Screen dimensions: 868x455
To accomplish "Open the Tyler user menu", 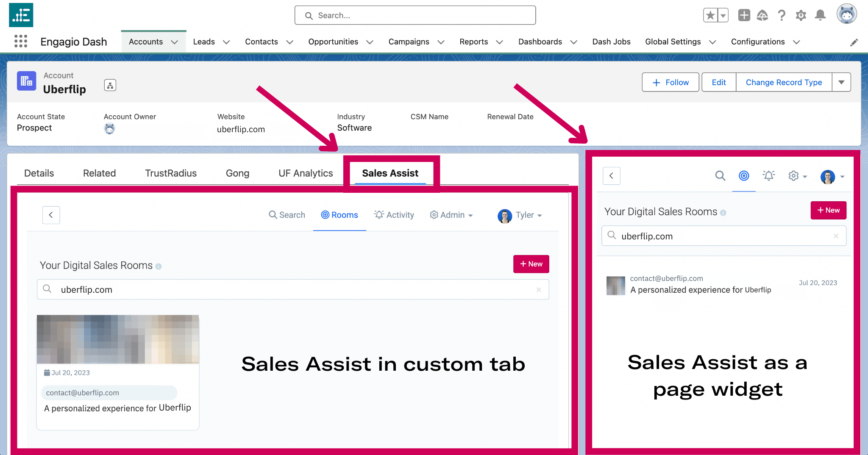I will coord(520,216).
